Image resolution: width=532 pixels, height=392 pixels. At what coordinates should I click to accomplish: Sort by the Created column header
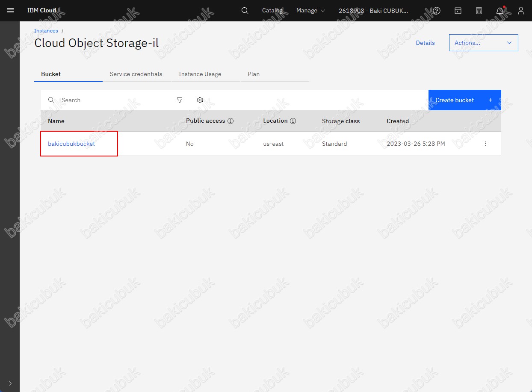[x=398, y=121]
